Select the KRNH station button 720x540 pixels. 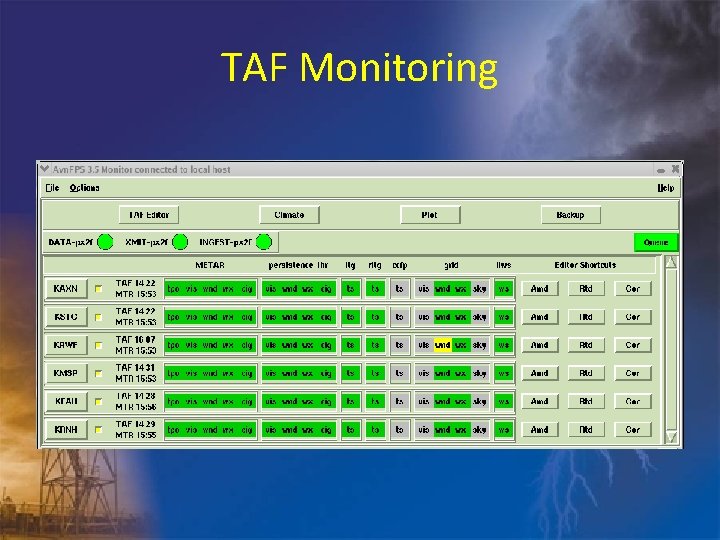tap(66, 430)
